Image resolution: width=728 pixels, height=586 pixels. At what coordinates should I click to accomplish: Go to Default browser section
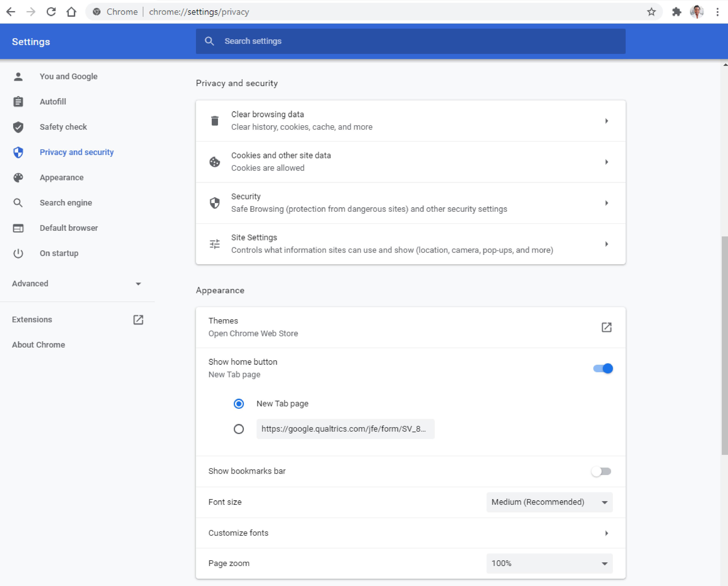(69, 228)
